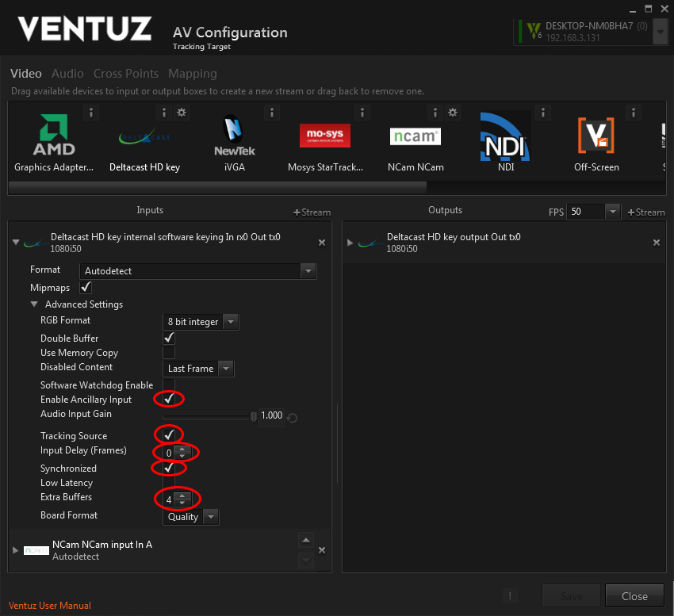Open the Format Autodetect dropdown

308,271
